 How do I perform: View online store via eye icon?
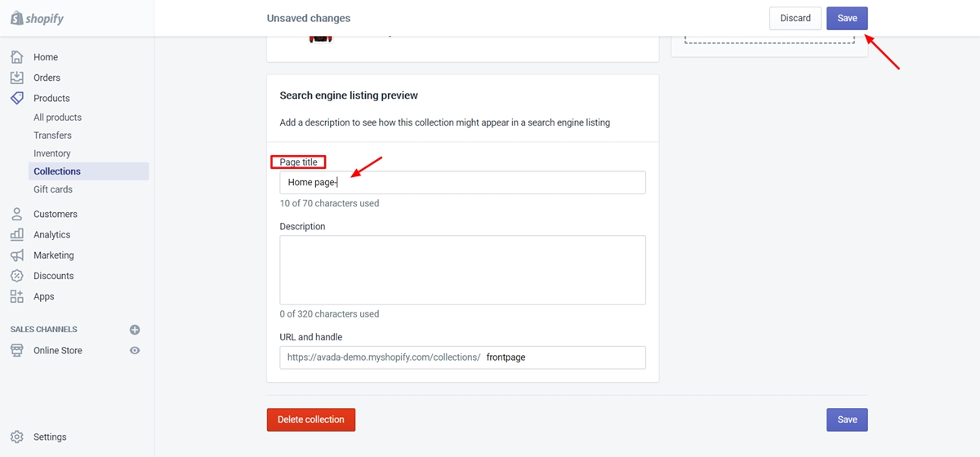(135, 350)
